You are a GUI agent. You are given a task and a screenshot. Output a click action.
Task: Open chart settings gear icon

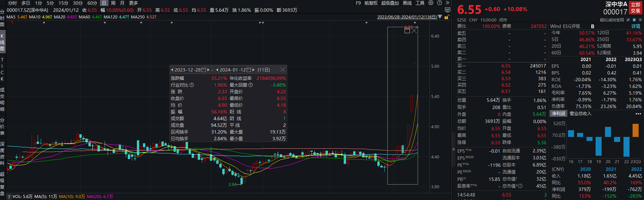(x=431, y=3)
